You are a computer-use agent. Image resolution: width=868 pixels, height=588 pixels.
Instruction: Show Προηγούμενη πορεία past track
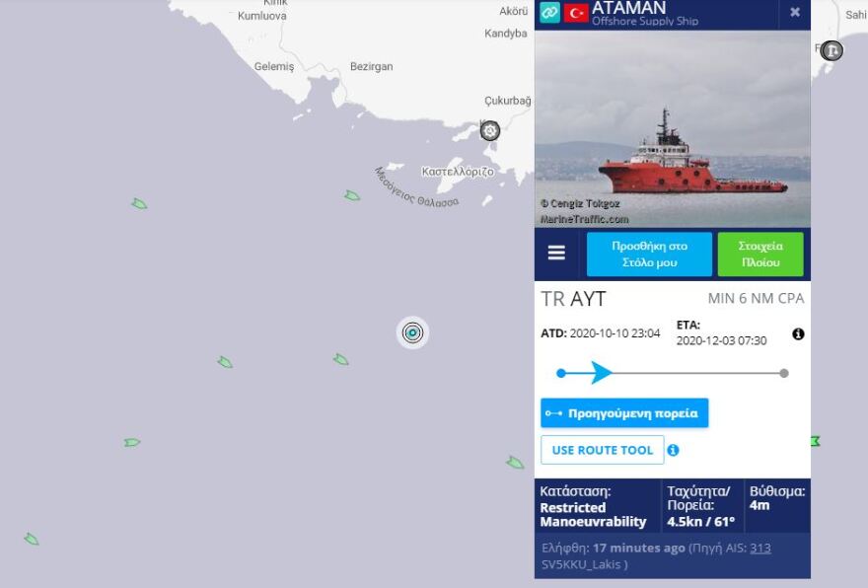click(624, 413)
